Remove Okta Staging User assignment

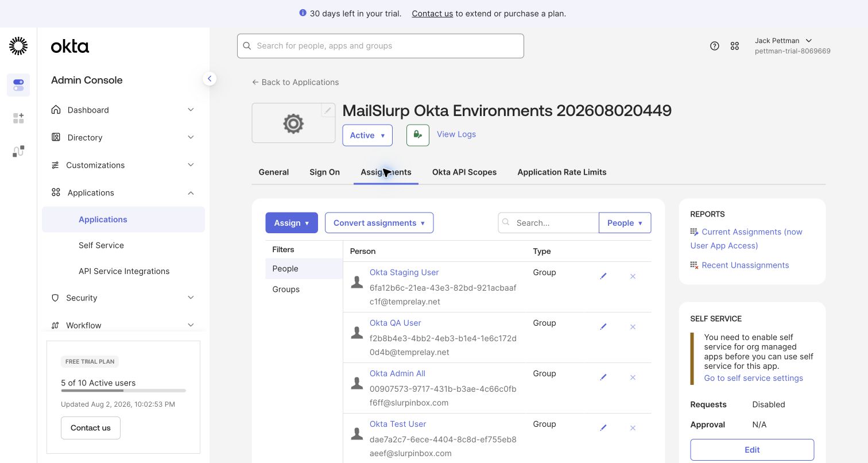(x=633, y=276)
